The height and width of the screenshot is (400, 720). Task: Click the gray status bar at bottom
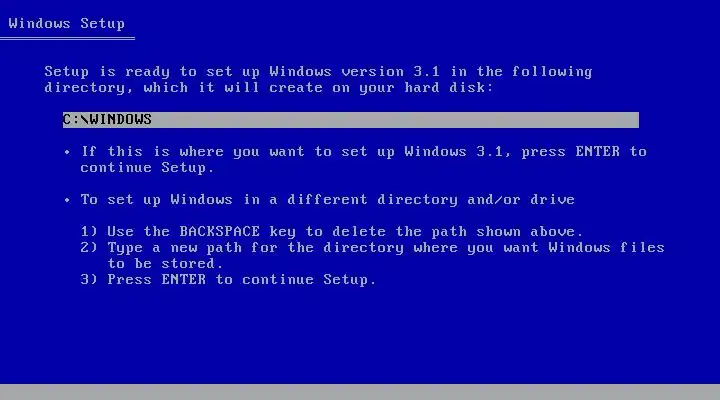pos(360,392)
